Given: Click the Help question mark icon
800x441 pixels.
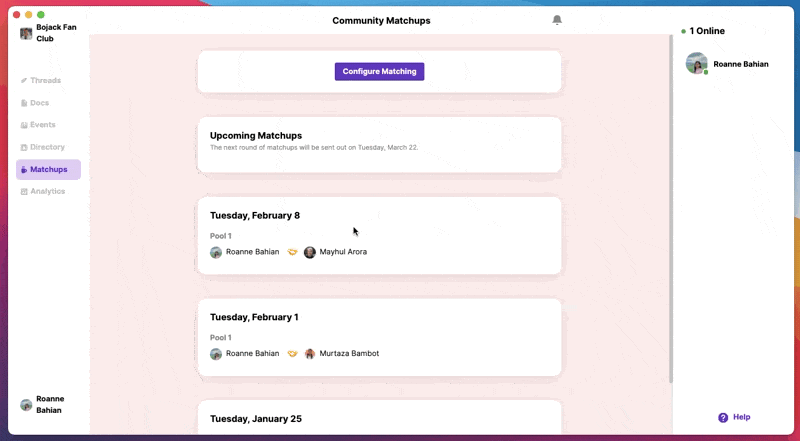Looking at the screenshot, I should [723, 418].
